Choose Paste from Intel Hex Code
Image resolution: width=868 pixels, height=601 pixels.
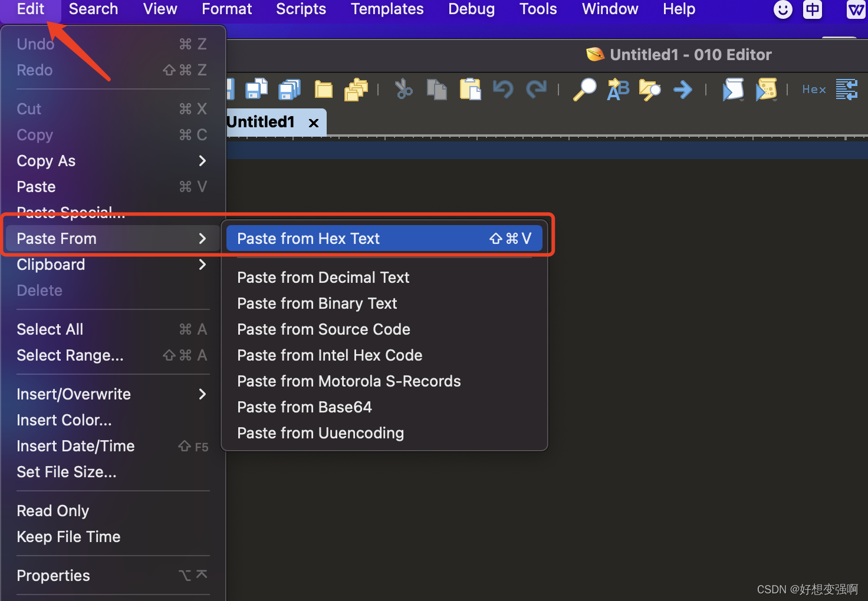[x=384, y=355]
